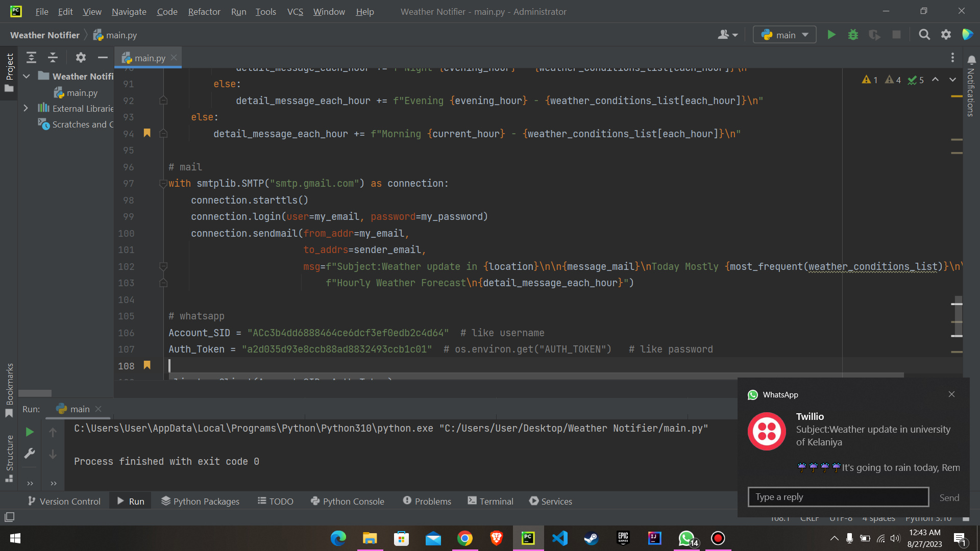Expand all nodes in the Project tree toolbar
The height and width of the screenshot is (551, 980).
point(31,57)
